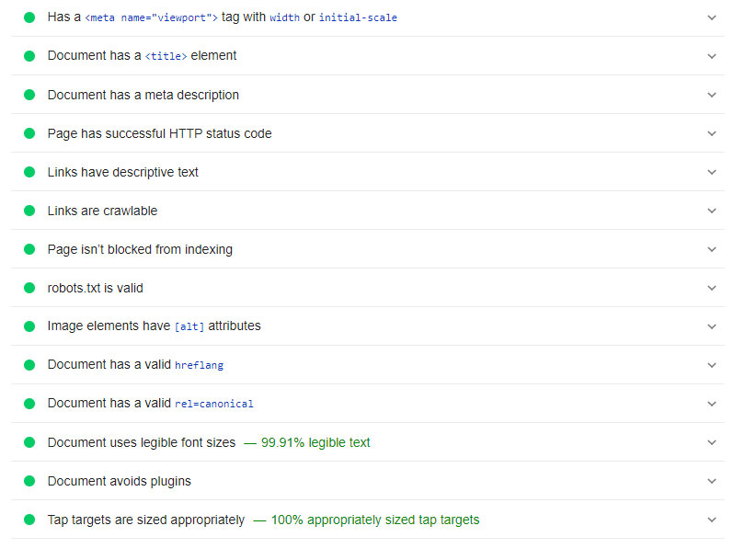Expand chevron for legible font sizes audit
Screen dimensions: 745x560
[x=711, y=442]
